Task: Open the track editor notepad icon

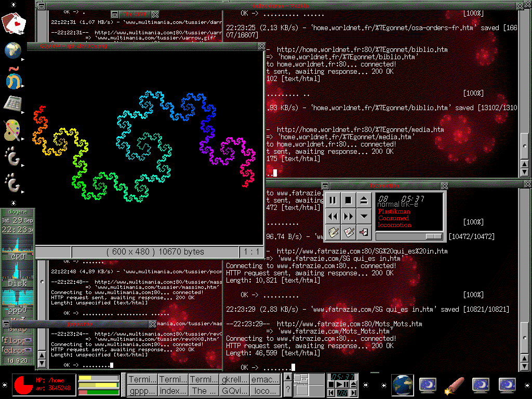Action: pyautogui.click(x=333, y=232)
